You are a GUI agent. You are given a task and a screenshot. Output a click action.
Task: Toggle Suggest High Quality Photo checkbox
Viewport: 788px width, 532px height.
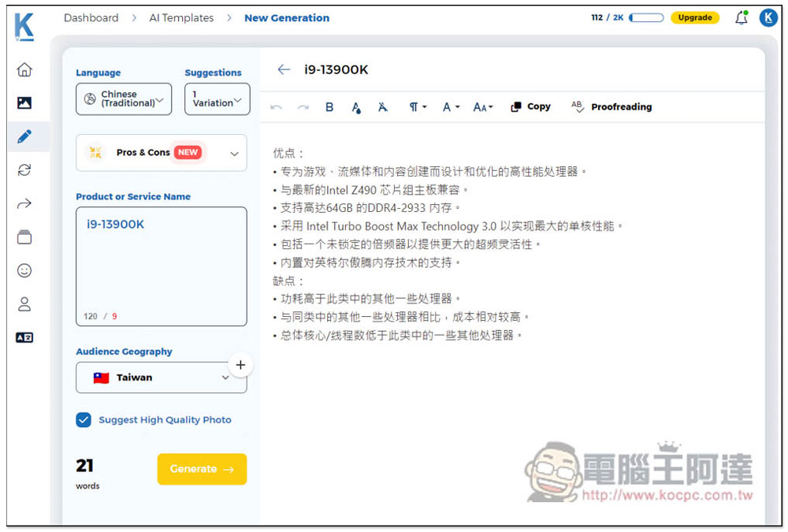[84, 420]
